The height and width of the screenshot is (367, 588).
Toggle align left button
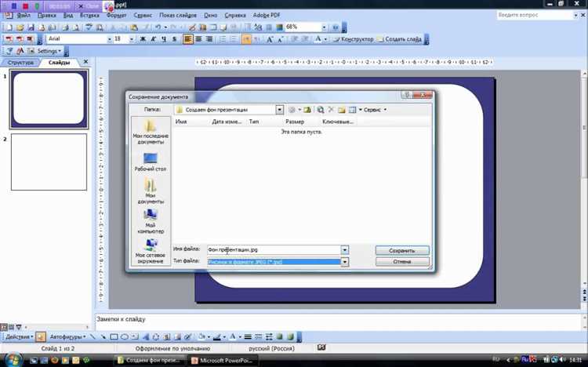188,39
